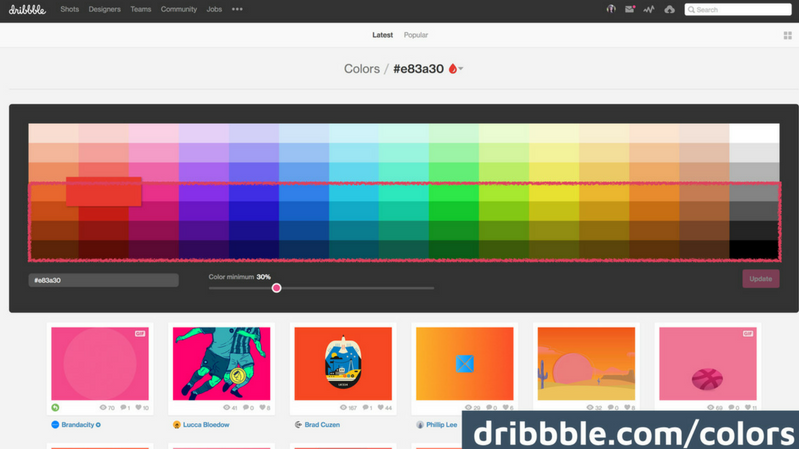Click the Update button
This screenshot has width=799, height=449.
761,279
